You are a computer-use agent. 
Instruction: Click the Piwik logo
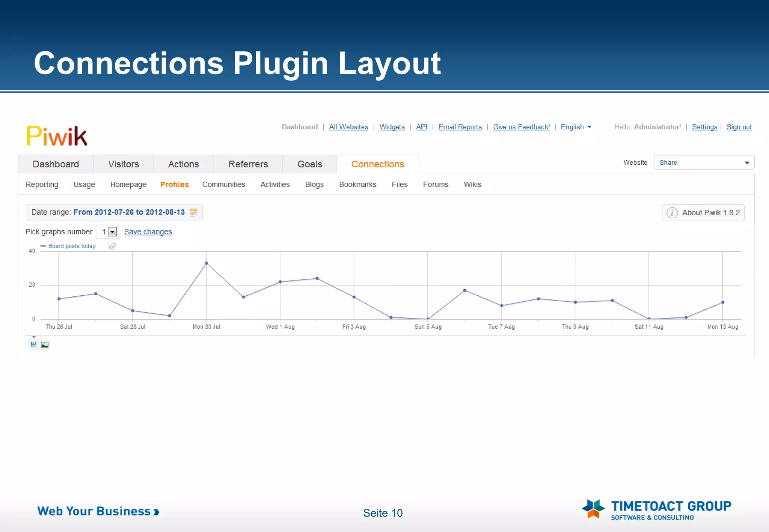[57, 135]
